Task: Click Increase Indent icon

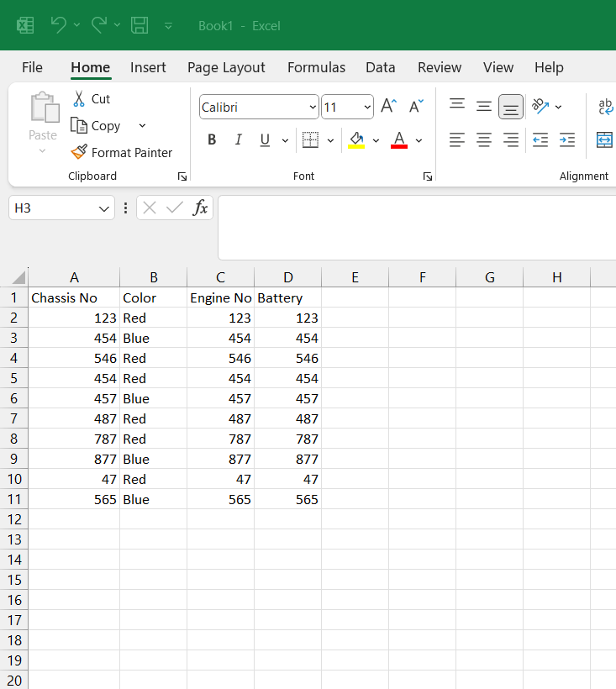Action: pos(567,140)
